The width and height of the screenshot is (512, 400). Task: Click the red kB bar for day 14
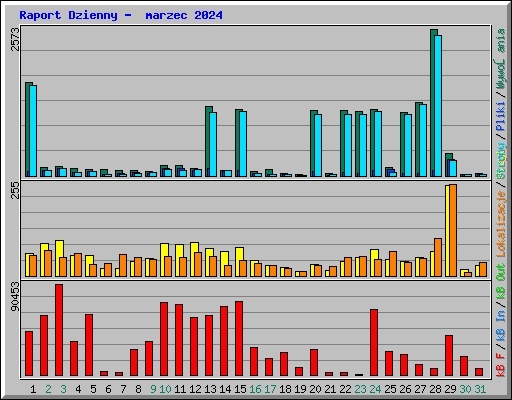pyautogui.click(x=224, y=341)
